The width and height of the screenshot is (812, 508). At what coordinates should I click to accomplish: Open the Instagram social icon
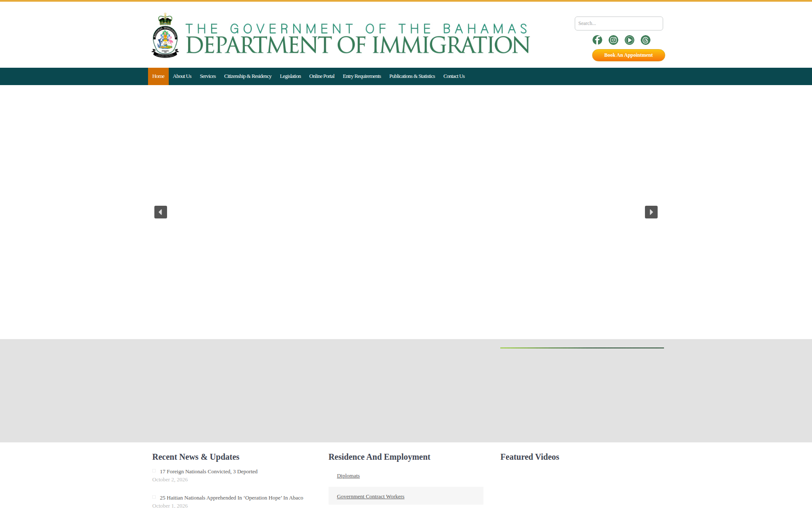(x=613, y=40)
